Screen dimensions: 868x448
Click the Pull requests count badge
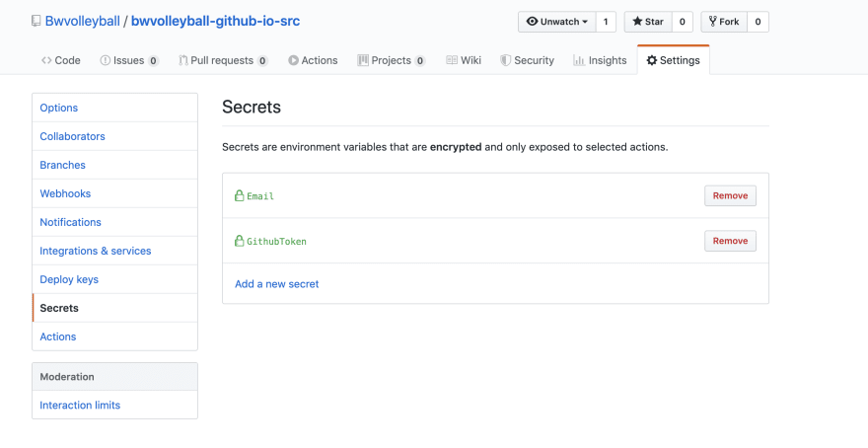[x=262, y=61]
